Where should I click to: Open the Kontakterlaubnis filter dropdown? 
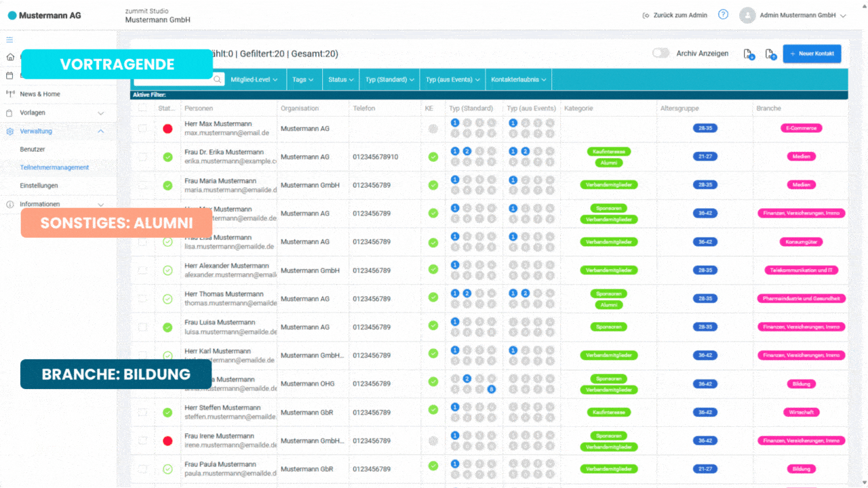[x=519, y=79]
